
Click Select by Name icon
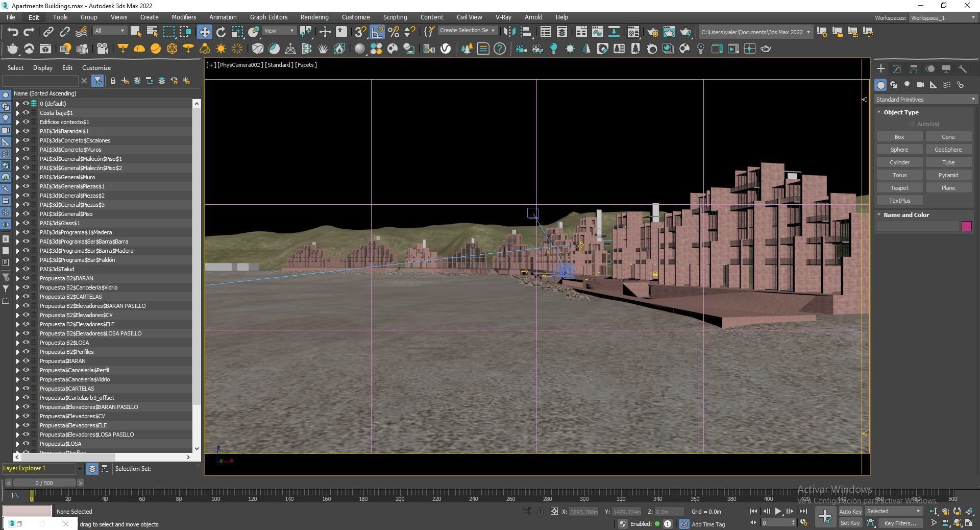pyautogui.click(x=152, y=32)
